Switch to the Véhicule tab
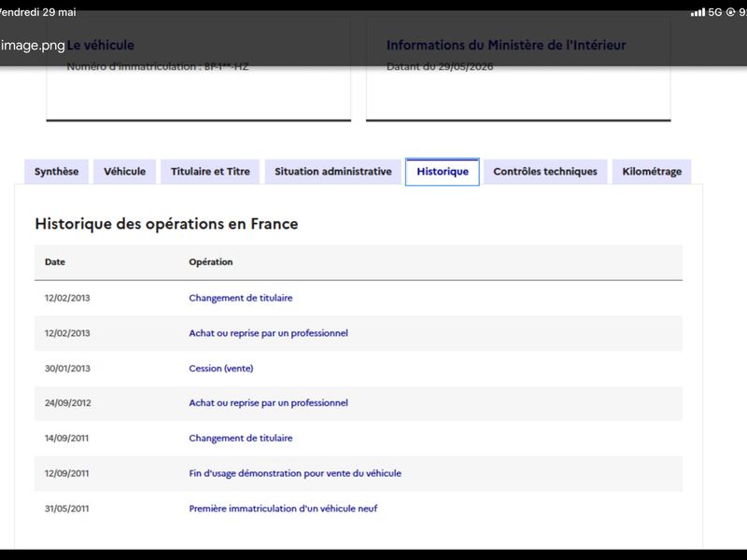Image resolution: width=747 pixels, height=560 pixels. coord(125,172)
